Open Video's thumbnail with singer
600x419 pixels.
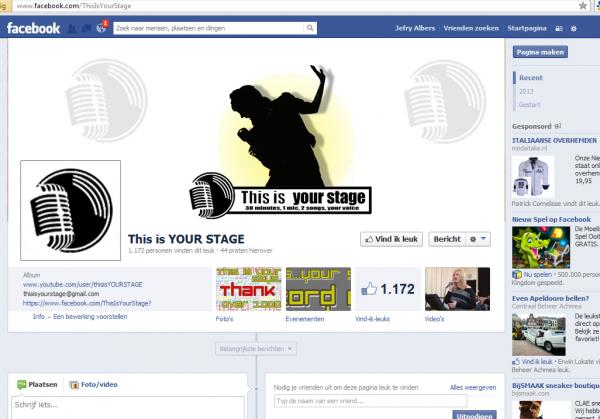pyautogui.click(x=458, y=289)
